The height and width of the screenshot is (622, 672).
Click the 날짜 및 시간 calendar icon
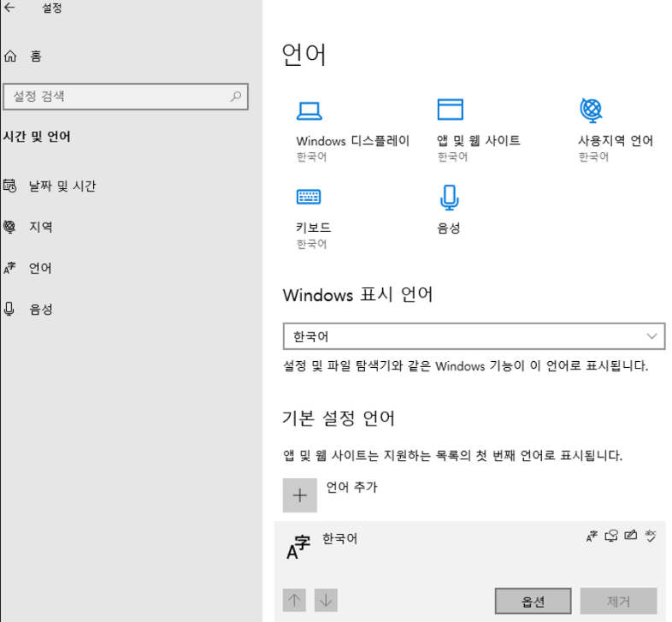tap(10, 186)
